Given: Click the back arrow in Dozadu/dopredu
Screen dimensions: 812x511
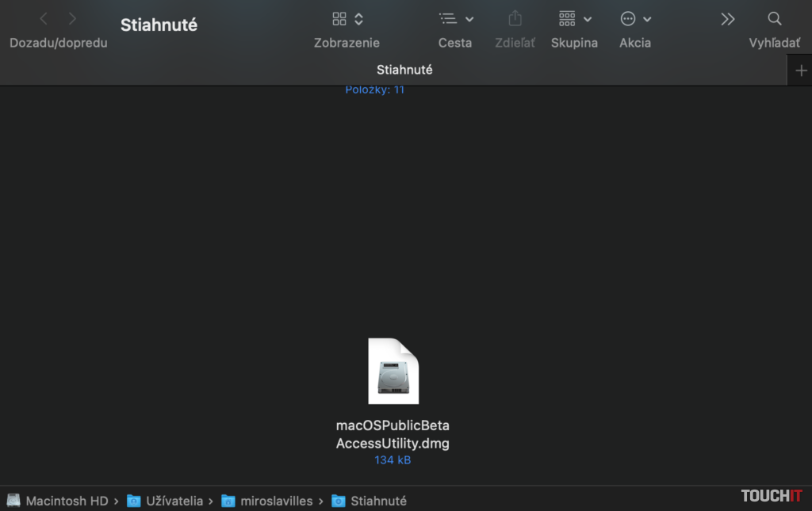Looking at the screenshot, I should click(43, 17).
